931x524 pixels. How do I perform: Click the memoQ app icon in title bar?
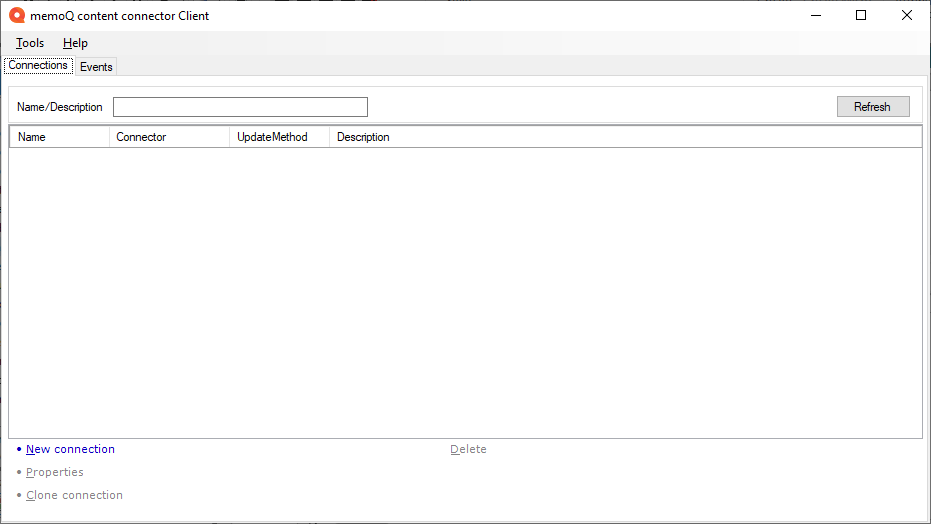[x=16, y=16]
